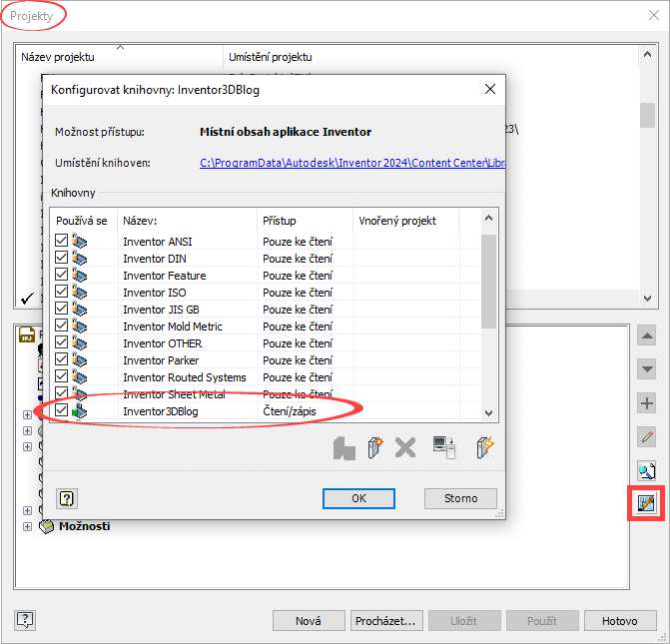Click the Používá se column header
This screenshot has height=644, width=670.
coord(83,221)
